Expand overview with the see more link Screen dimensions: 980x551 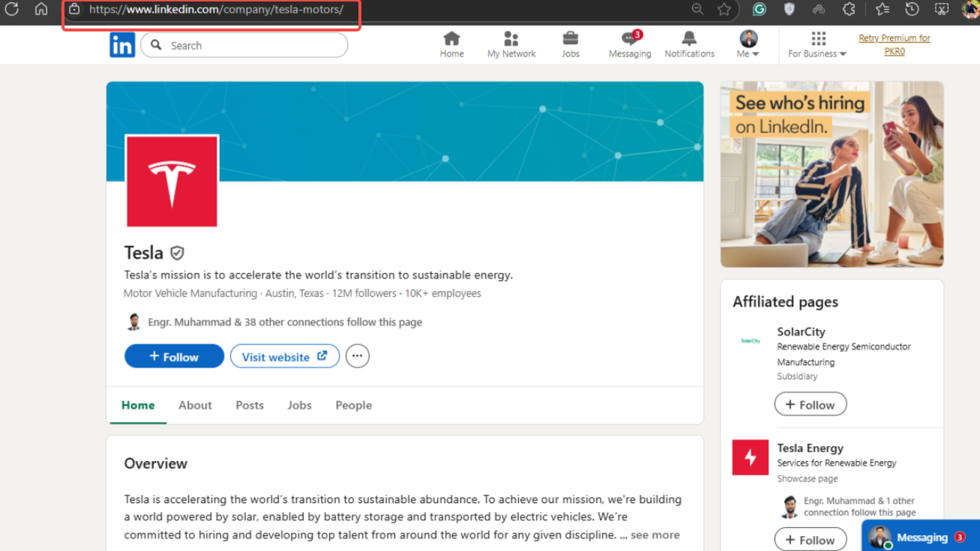tap(655, 535)
